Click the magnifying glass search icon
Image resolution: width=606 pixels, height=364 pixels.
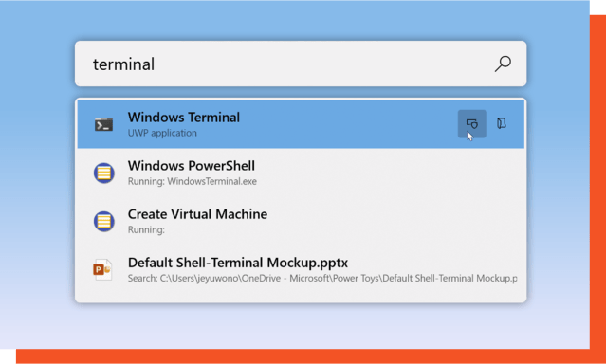click(x=503, y=64)
